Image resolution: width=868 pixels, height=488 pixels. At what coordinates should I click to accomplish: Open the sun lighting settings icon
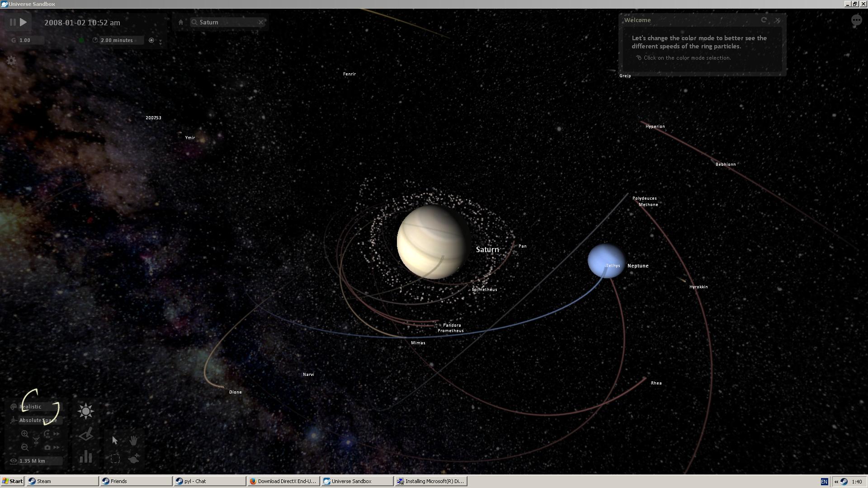(x=86, y=411)
